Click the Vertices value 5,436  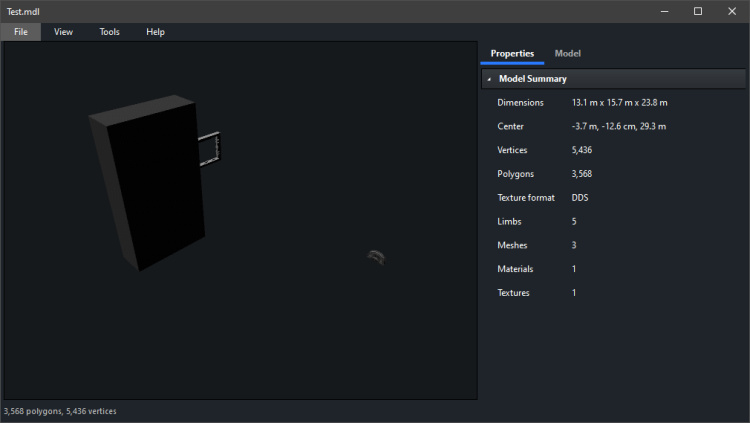[581, 150]
